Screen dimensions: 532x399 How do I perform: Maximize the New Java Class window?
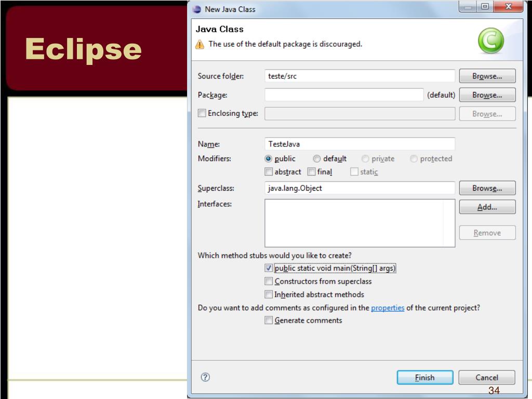point(485,6)
